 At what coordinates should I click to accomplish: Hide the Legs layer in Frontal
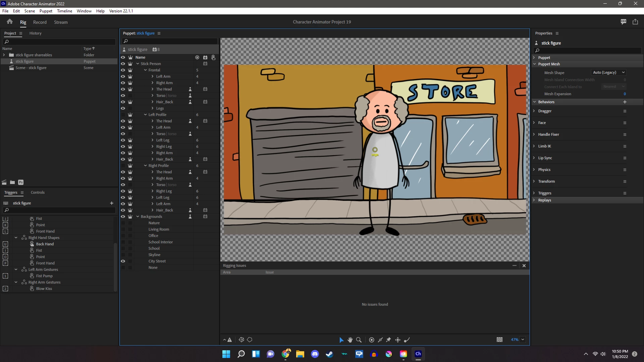123,108
